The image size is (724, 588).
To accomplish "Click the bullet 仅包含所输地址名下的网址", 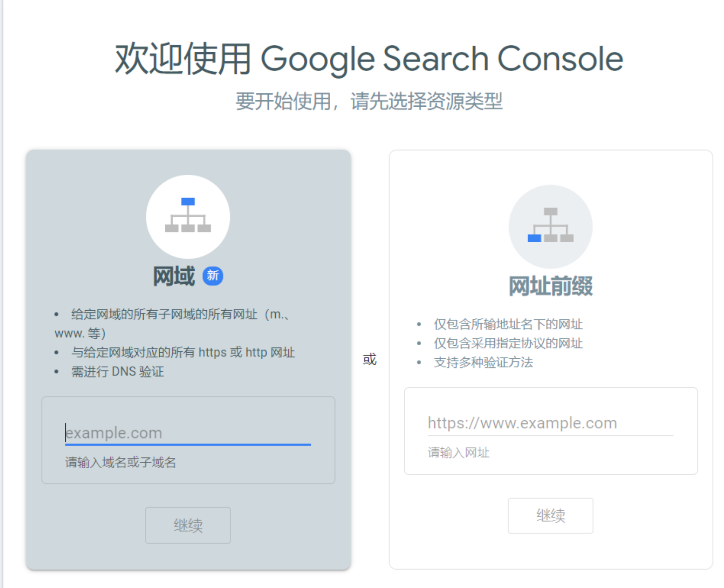I will pos(508,324).
